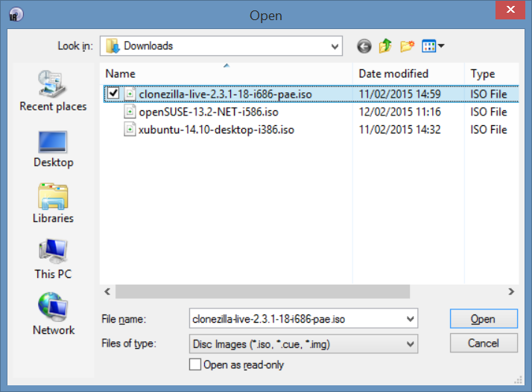532x392 pixels.
Task: Expand the Look in Downloads dropdown
Action: (x=335, y=46)
